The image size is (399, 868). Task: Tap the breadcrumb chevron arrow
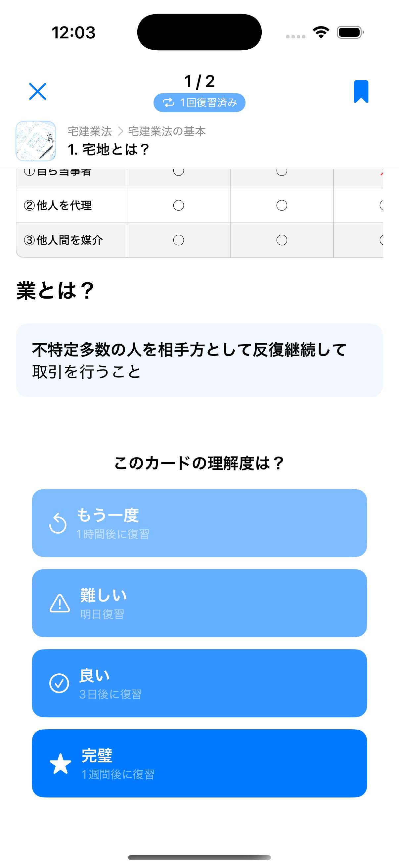coord(120,131)
